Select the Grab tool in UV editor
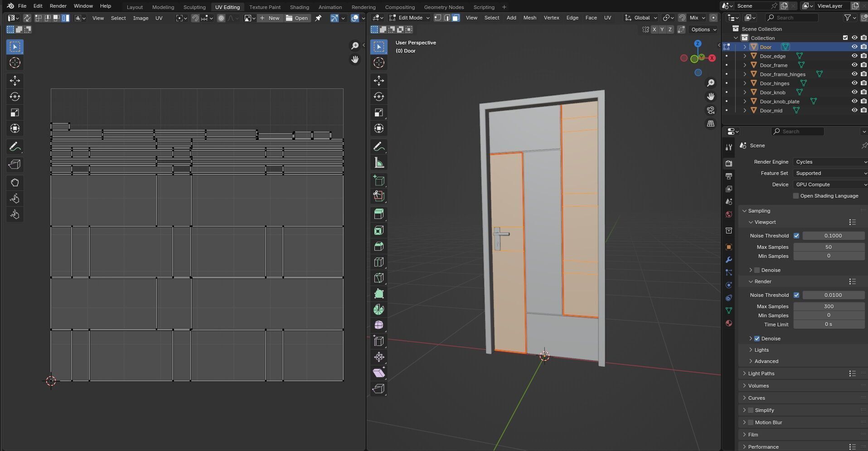Image resolution: width=868 pixels, height=451 pixels. [x=15, y=183]
